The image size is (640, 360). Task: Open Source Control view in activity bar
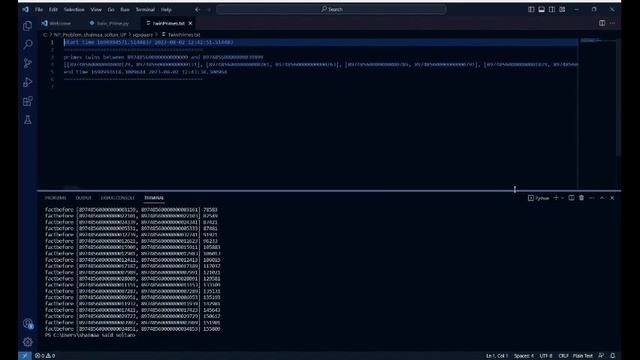click(x=28, y=63)
